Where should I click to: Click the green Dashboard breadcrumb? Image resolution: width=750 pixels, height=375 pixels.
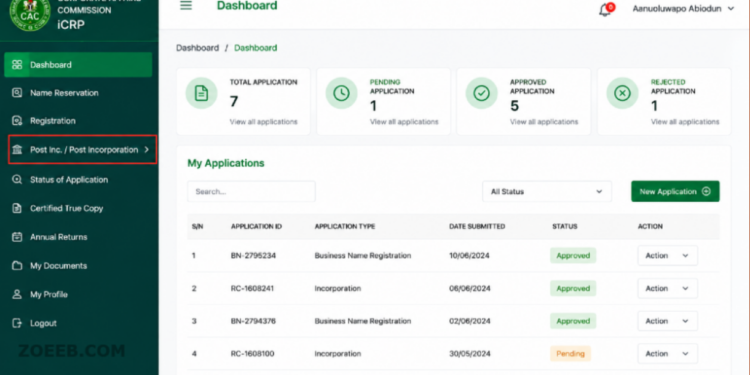point(255,48)
